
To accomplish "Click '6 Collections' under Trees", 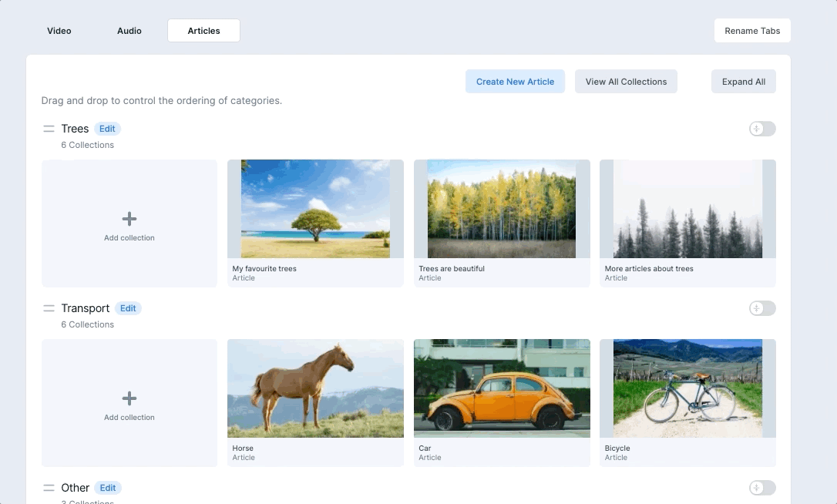I will click(x=88, y=145).
